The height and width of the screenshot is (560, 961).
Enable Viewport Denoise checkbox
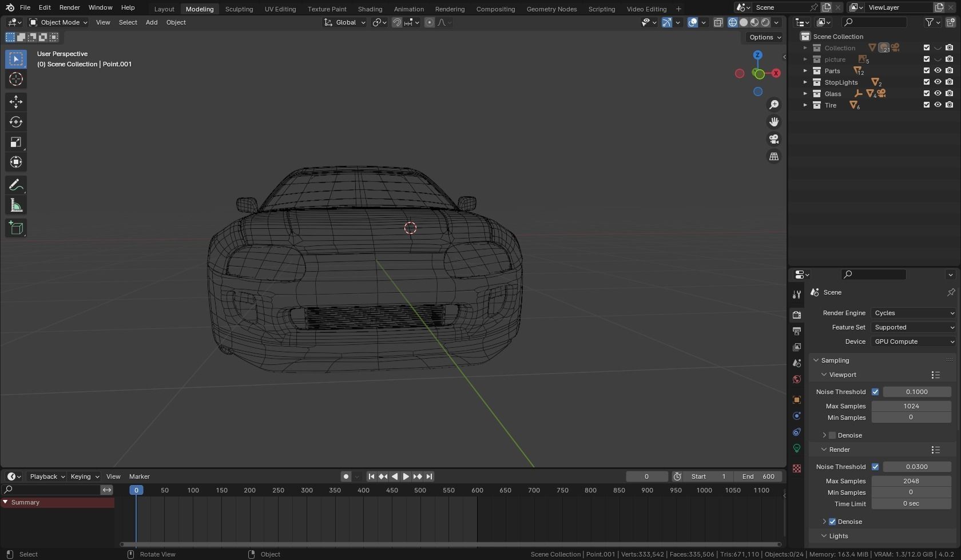click(832, 435)
